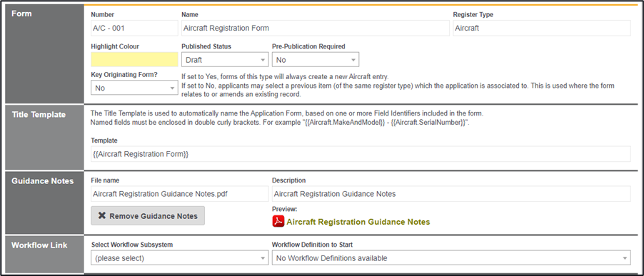The image size is (644, 276).
Task: Select the Form section header
Action: point(21,14)
